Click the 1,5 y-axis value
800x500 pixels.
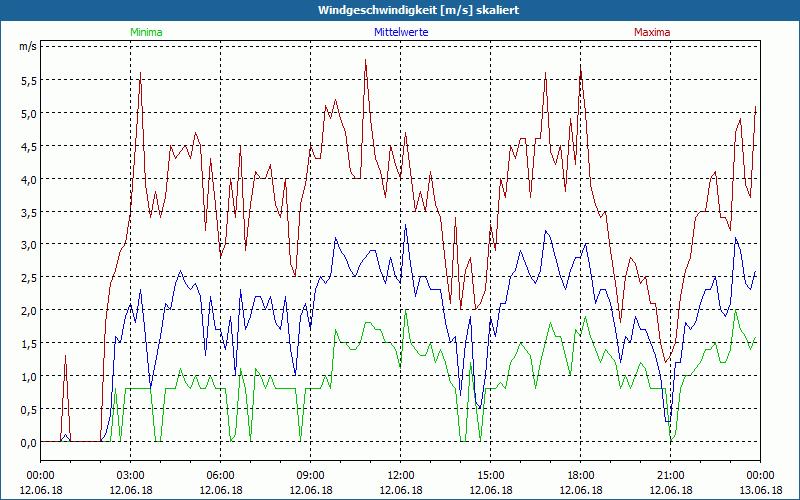pos(29,343)
